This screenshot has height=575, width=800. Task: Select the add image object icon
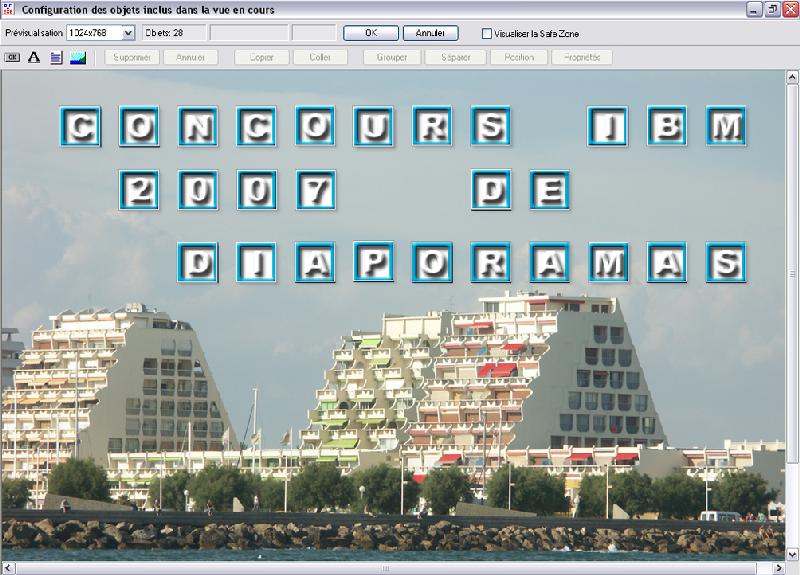click(78, 57)
